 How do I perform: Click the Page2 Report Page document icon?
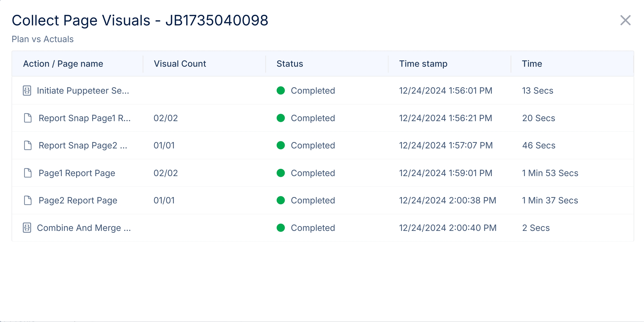[x=28, y=200]
